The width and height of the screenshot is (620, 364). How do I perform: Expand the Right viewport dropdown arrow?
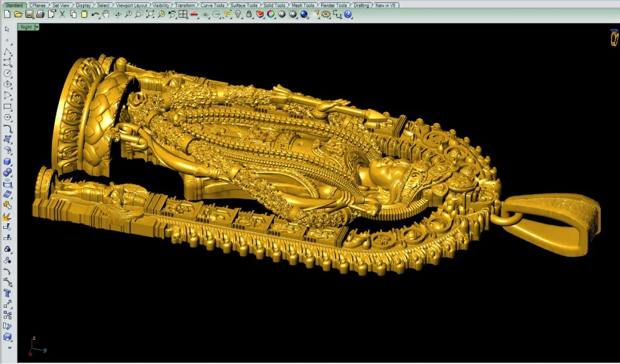pyautogui.click(x=37, y=27)
